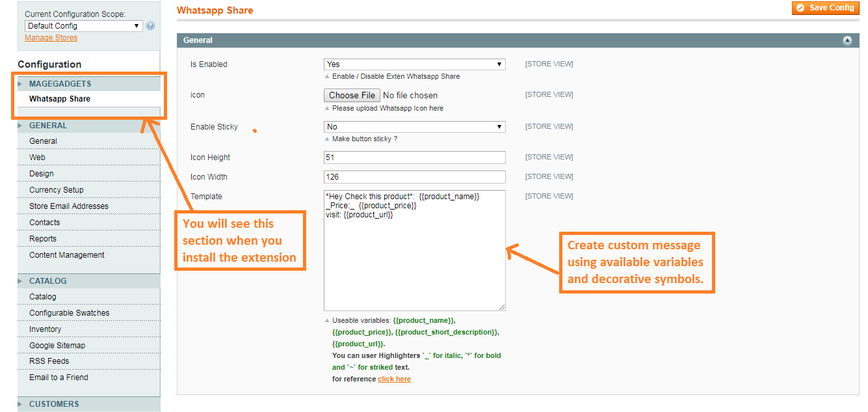The width and height of the screenshot is (868, 412).
Task: Click the 'Current Configuration Scope:' label
Action: pos(75,14)
